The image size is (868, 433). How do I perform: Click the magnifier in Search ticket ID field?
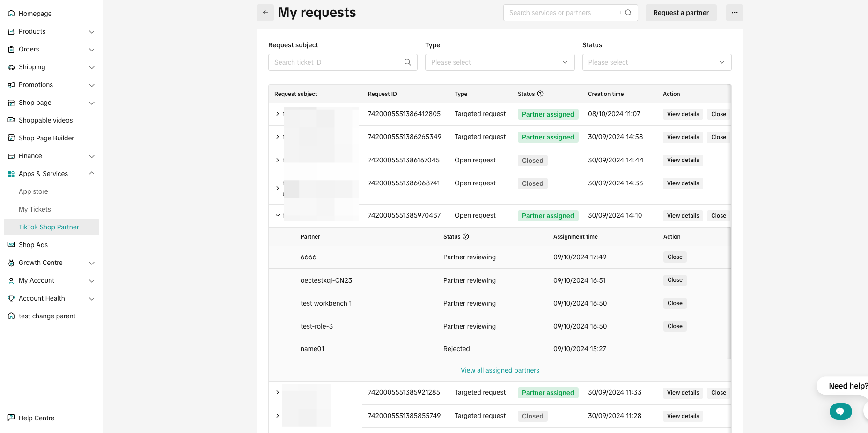coord(407,62)
